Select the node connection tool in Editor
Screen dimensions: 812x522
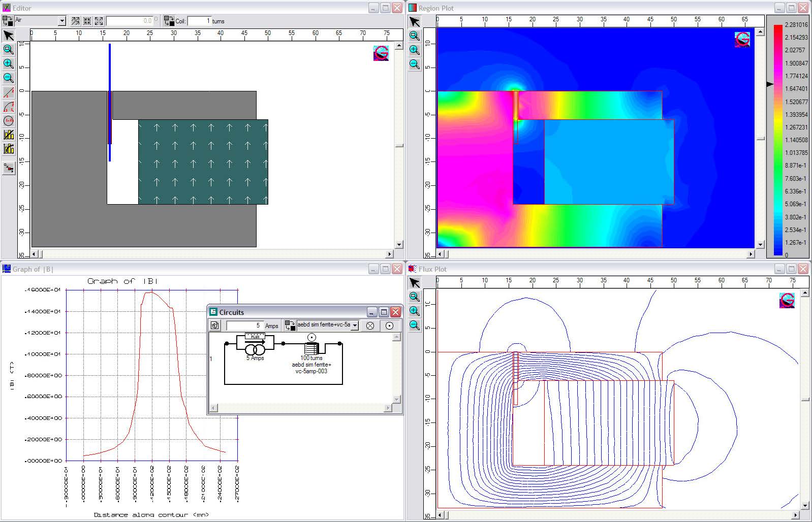(x=9, y=168)
